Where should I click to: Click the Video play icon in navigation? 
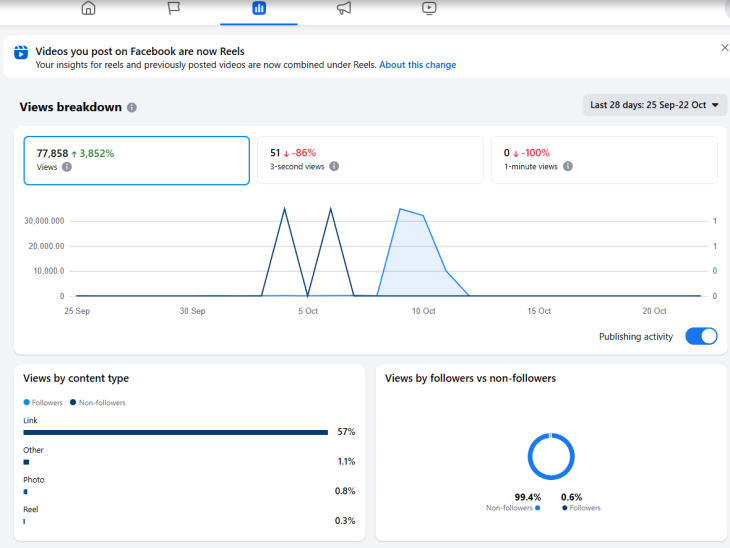[x=429, y=9]
